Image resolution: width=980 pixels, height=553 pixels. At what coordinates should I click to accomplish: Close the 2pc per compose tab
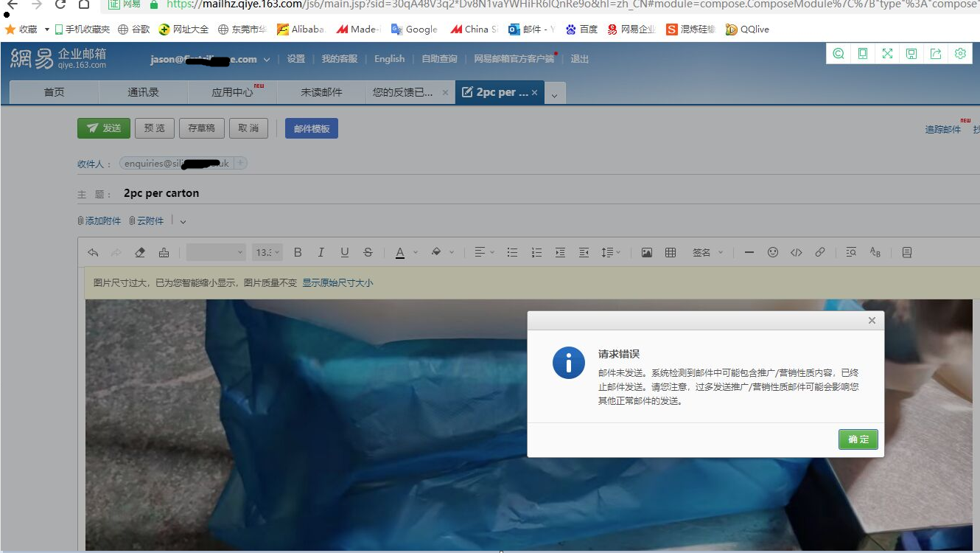pyautogui.click(x=535, y=93)
